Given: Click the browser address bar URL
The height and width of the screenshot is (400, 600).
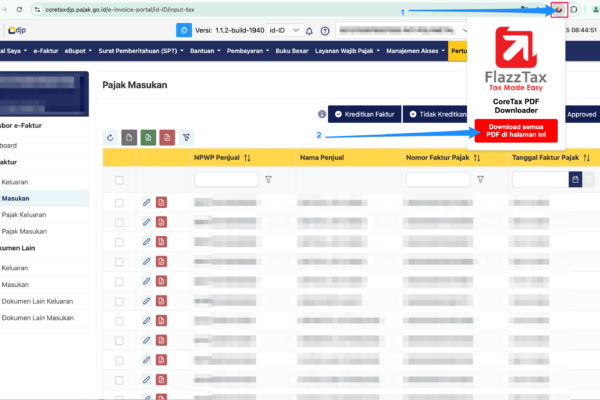Looking at the screenshot, I should (x=120, y=10).
